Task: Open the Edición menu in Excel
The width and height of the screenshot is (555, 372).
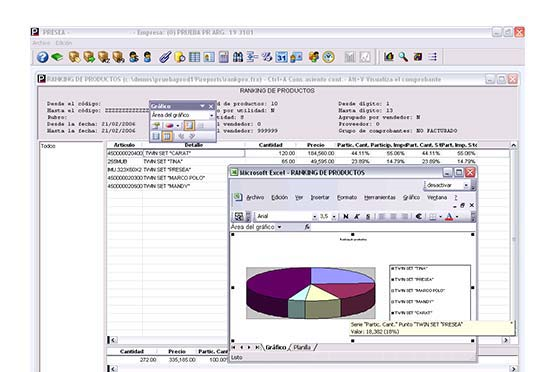Action: tap(280, 198)
